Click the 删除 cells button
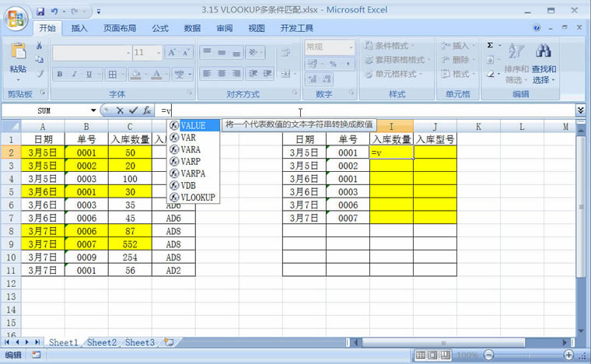Viewport: 591px width, 364px height. (x=458, y=60)
